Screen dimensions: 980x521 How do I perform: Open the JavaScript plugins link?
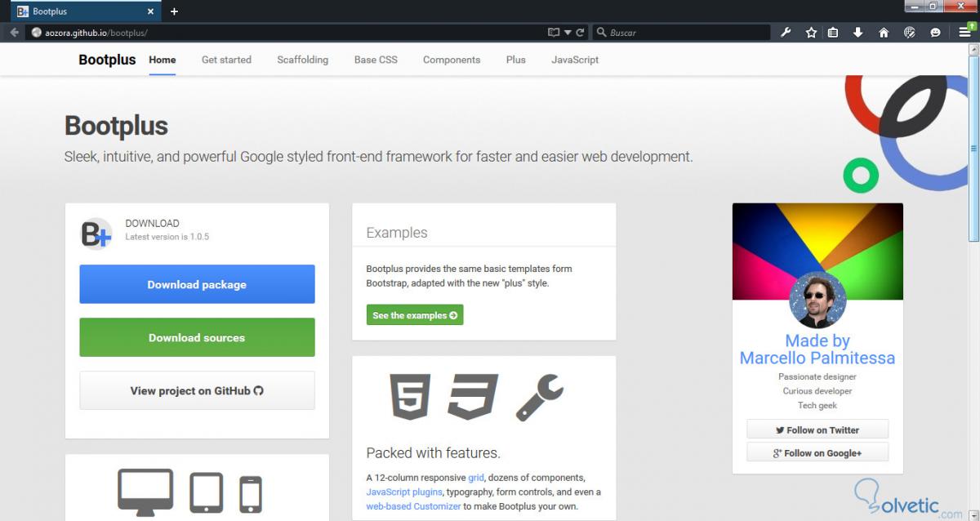[x=404, y=492]
